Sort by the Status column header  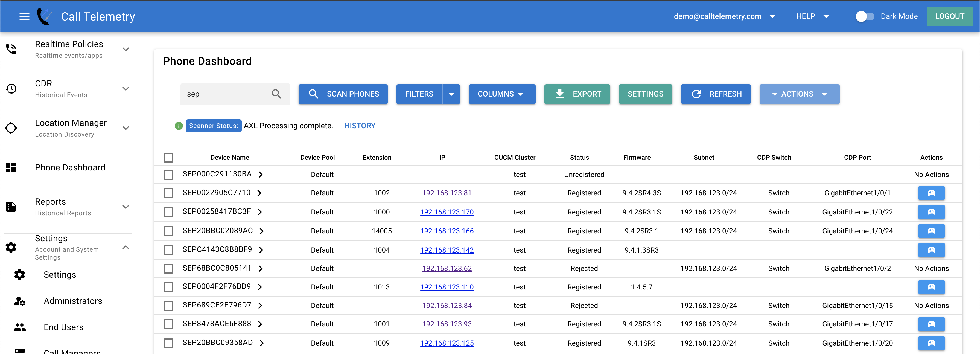click(579, 158)
